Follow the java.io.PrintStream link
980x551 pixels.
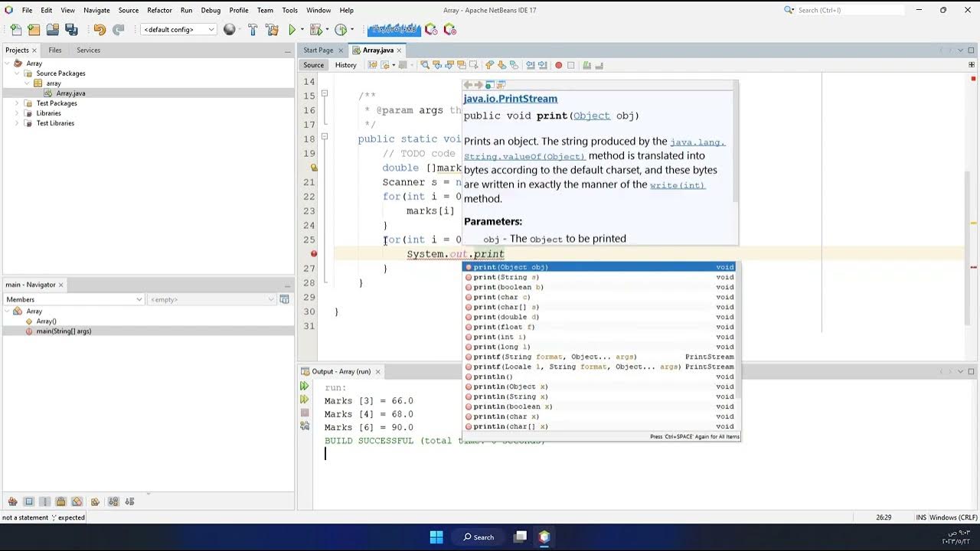pos(511,99)
